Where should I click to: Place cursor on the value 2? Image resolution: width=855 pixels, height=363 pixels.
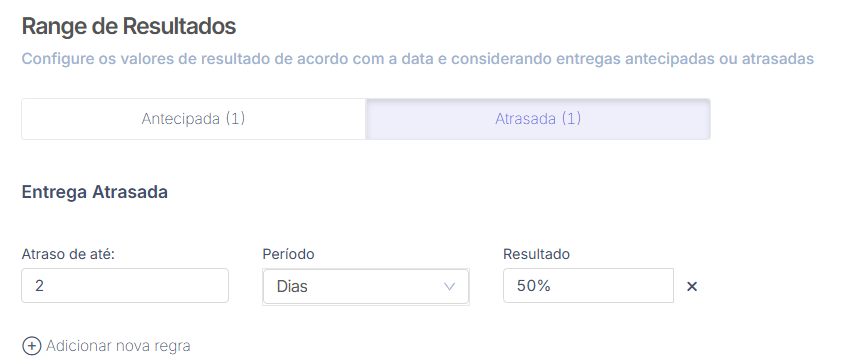click(39, 286)
